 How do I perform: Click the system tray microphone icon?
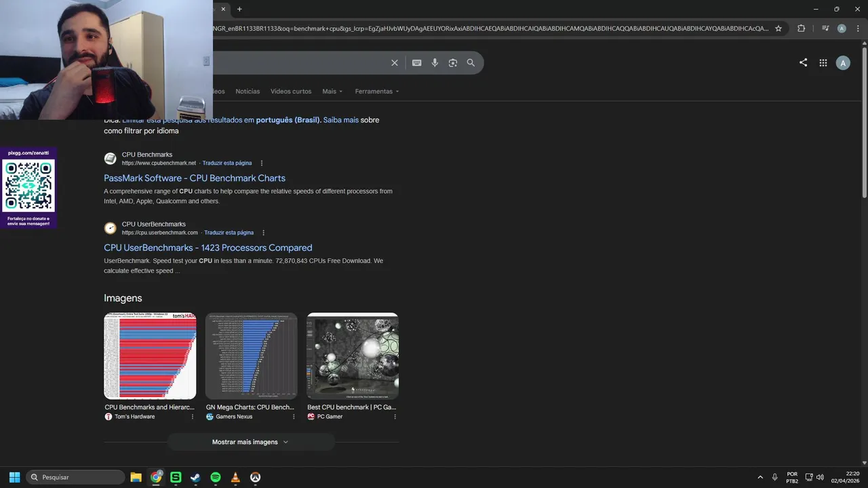click(774, 477)
